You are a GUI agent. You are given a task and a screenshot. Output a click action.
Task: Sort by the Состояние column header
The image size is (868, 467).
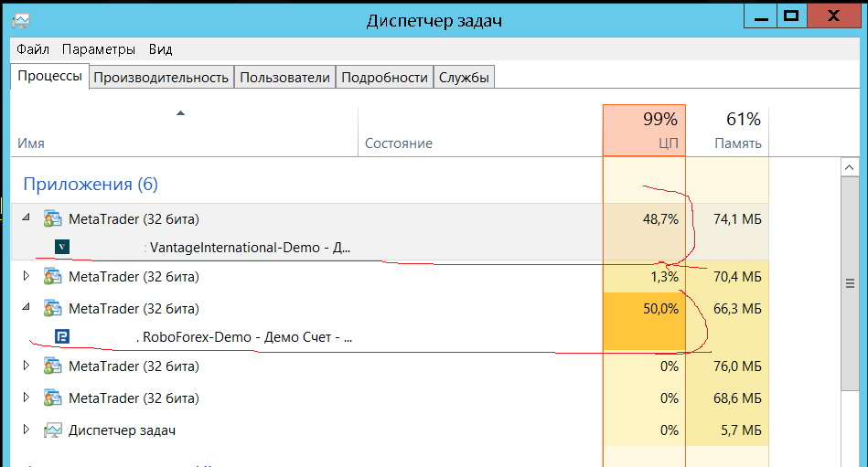click(480, 131)
